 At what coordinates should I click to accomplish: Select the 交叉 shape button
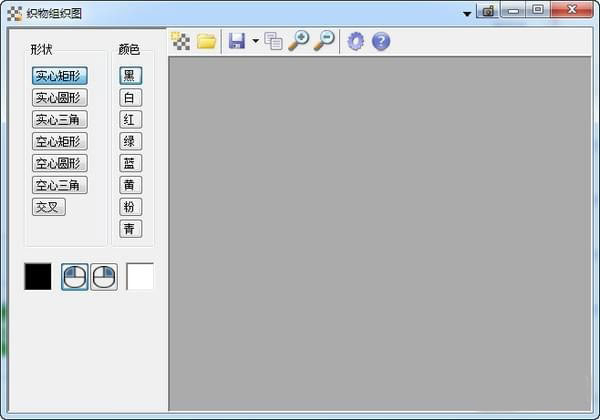coord(49,207)
